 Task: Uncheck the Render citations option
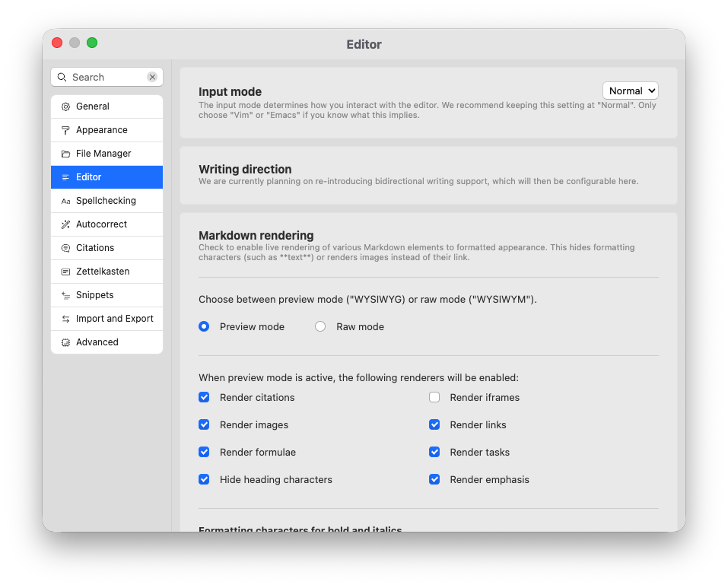(204, 396)
